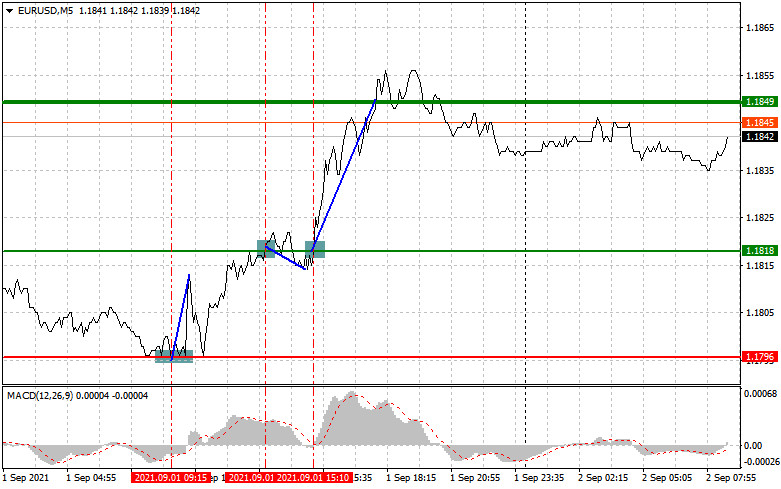Click the green 1.1849 price label

[x=757, y=102]
